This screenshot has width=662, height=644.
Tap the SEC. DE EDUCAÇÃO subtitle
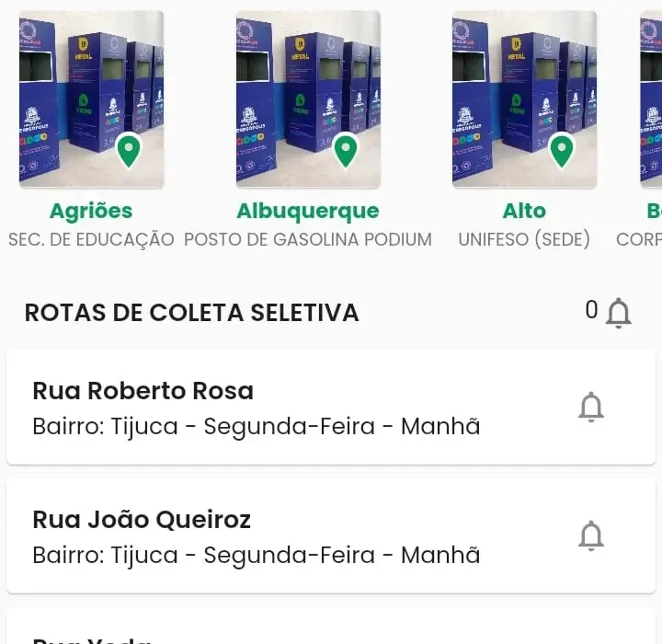click(x=91, y=239)
